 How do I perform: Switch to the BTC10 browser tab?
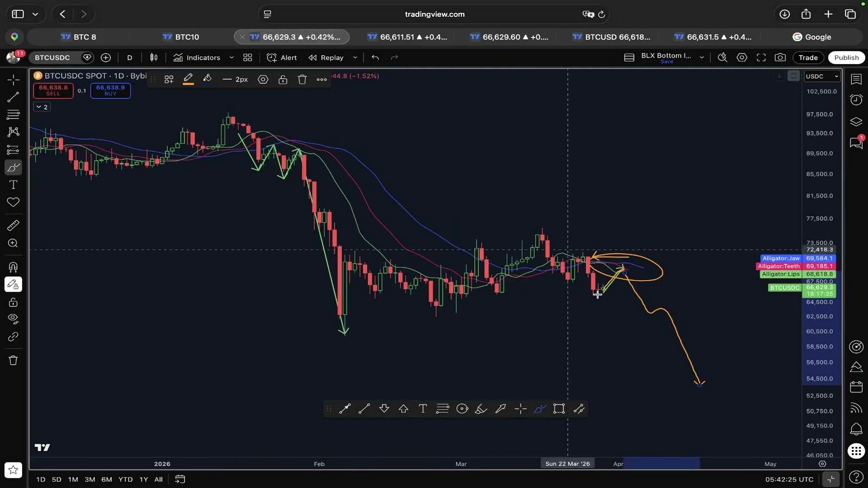click(x=181, y=37)
